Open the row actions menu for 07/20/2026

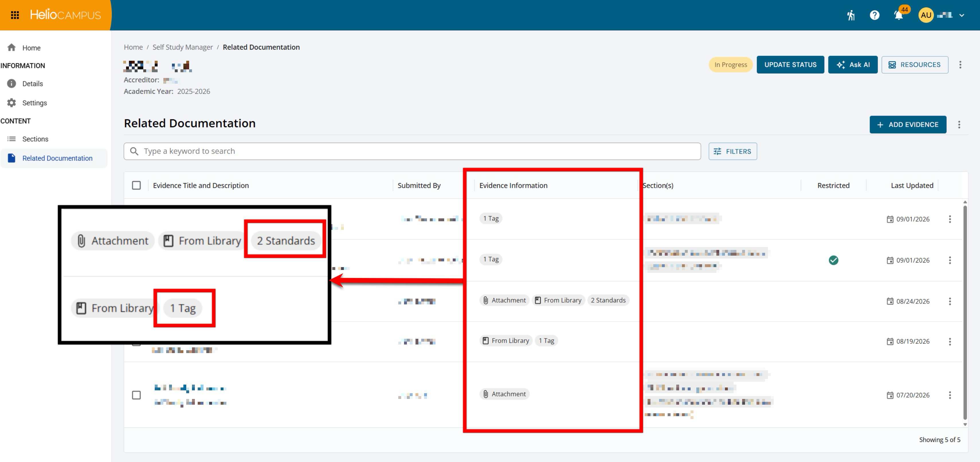coord(950,395)
